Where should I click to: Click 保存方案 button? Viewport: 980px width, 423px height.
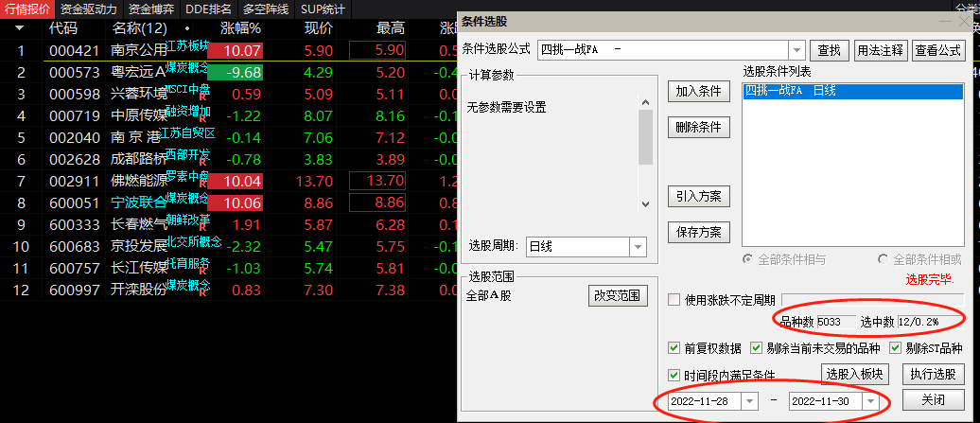699,233
